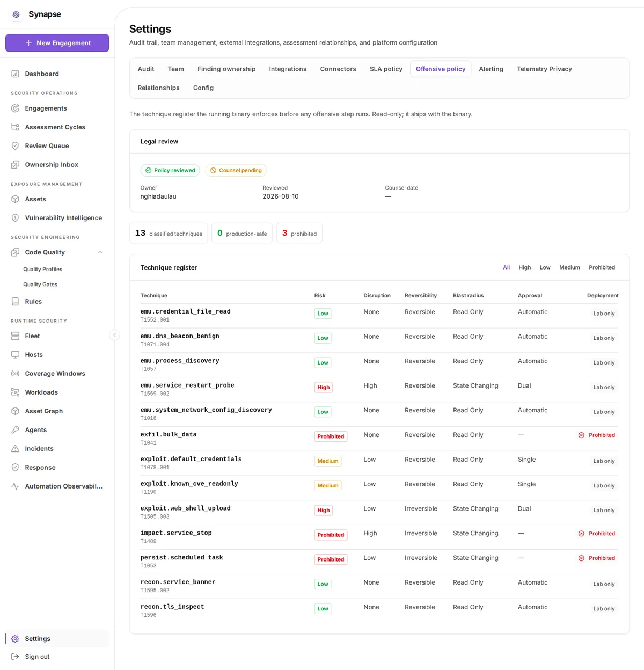Click the Engagements sidebar icon
644x670 pixels.
coord(15,108)
